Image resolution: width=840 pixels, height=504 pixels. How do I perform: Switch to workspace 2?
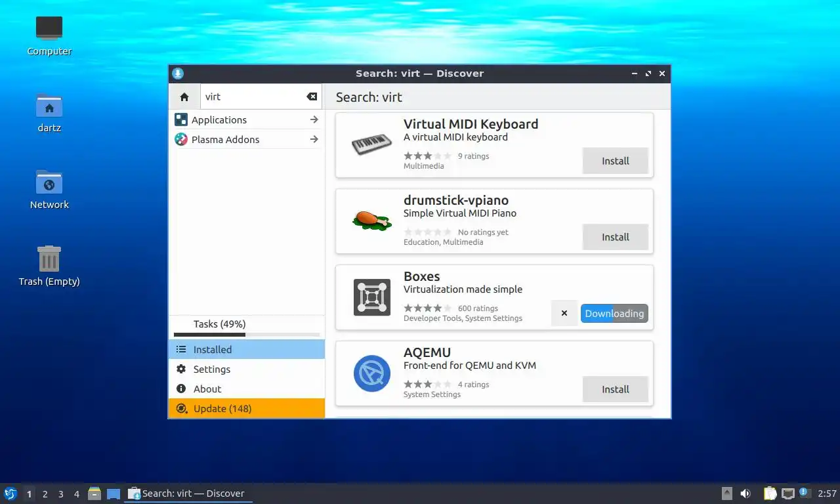[45, 494]
